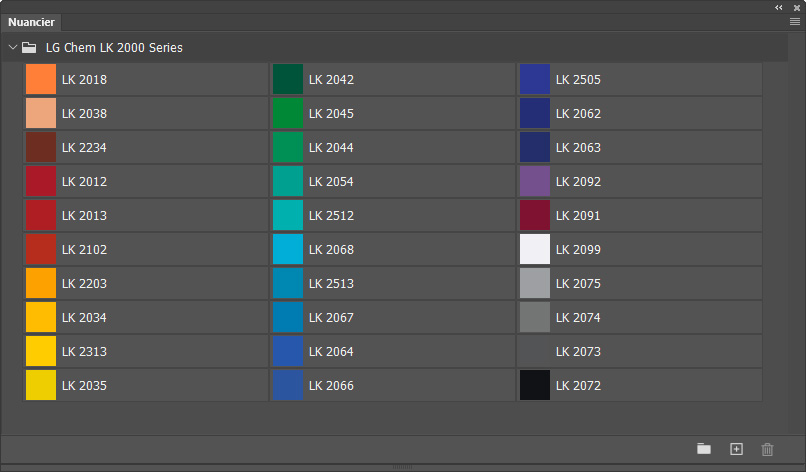Select the LK 2064 royal blue swatch
Viewport: 806px width, 472px height.
coord(288,351)
